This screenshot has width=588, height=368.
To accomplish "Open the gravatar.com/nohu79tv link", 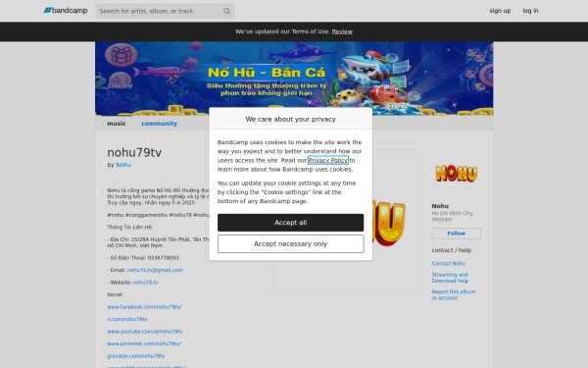I will click(x=136, y=356).
